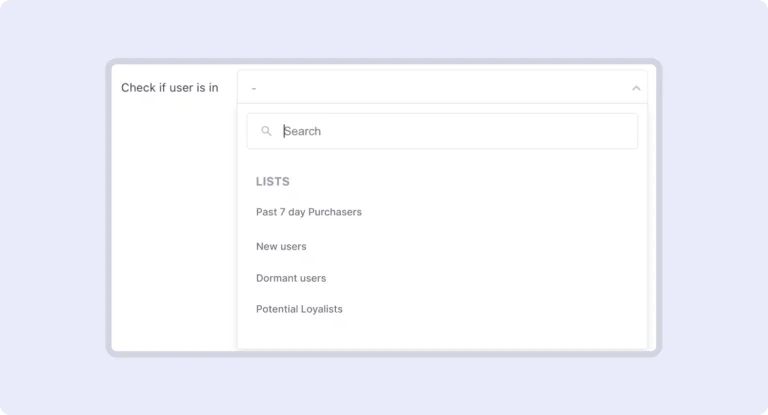Click the "Check if user is in" label
Image resolution: width=768 pixels, height=415 pixels.
pyautogui.click(x=170, y=88)
